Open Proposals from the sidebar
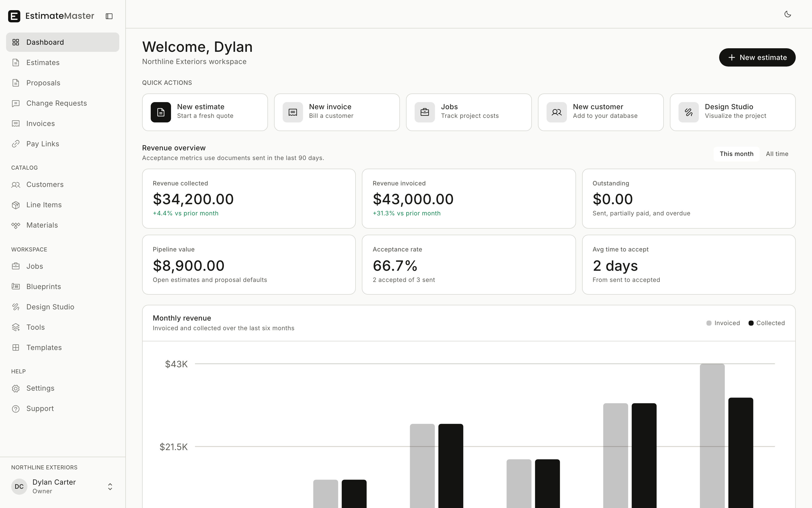 [x=63, y=83]
